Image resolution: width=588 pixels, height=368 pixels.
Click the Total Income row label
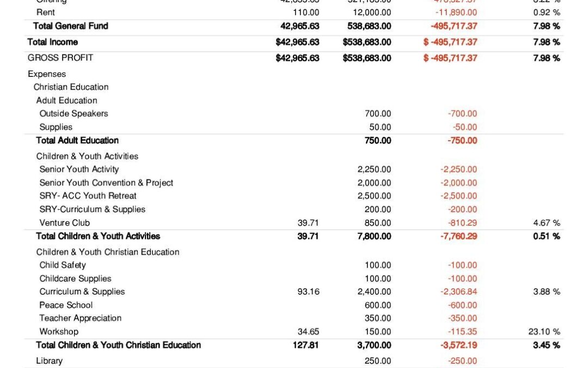(53, 42)
